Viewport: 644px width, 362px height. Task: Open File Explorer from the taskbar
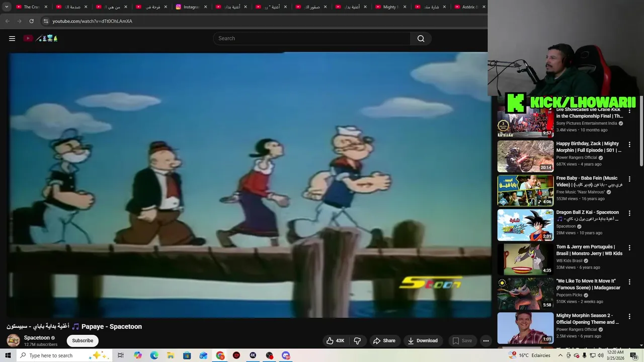[x=171, y=355]
